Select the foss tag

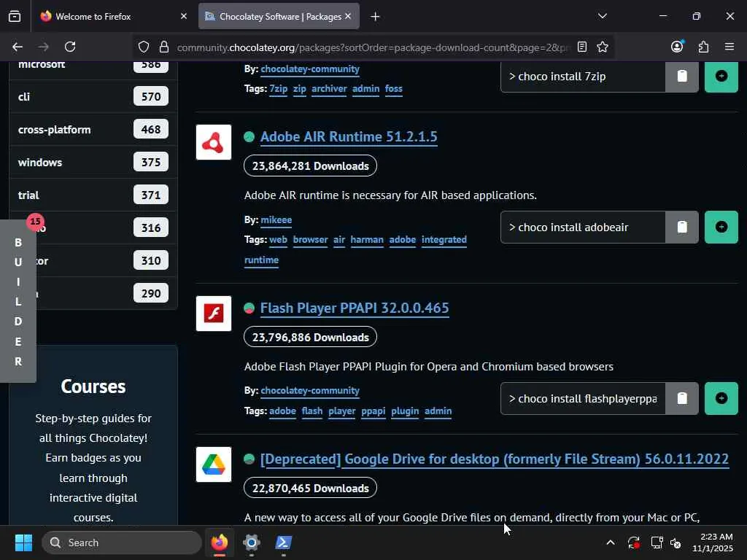(x=393, y=89)
